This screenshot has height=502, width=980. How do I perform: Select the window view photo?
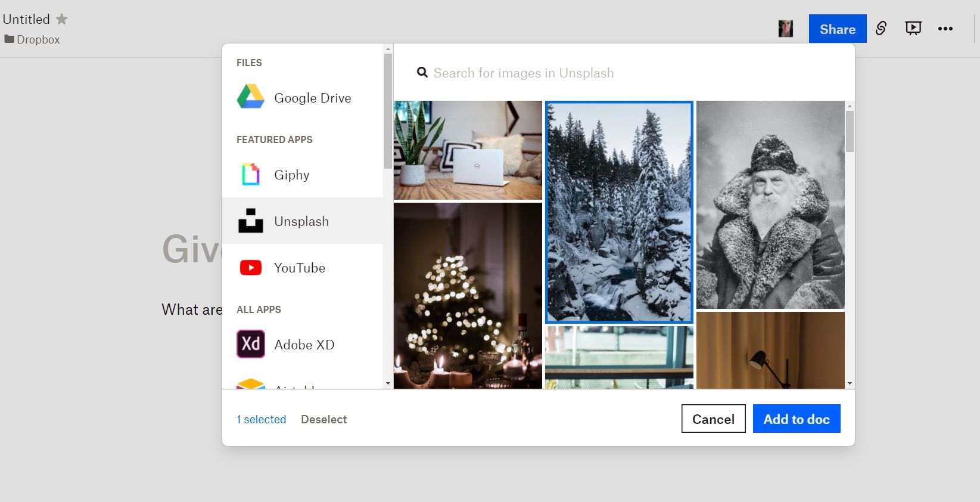pyautogui.click(x=619, y=357)
